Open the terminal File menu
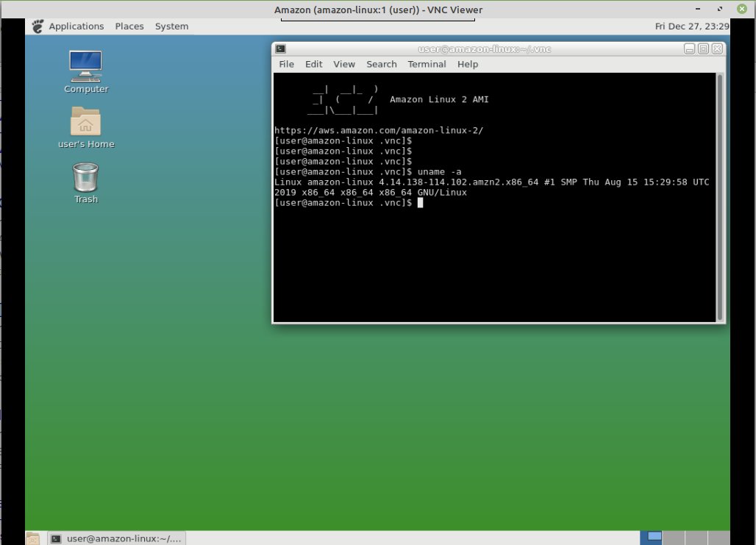 point(286,64)
